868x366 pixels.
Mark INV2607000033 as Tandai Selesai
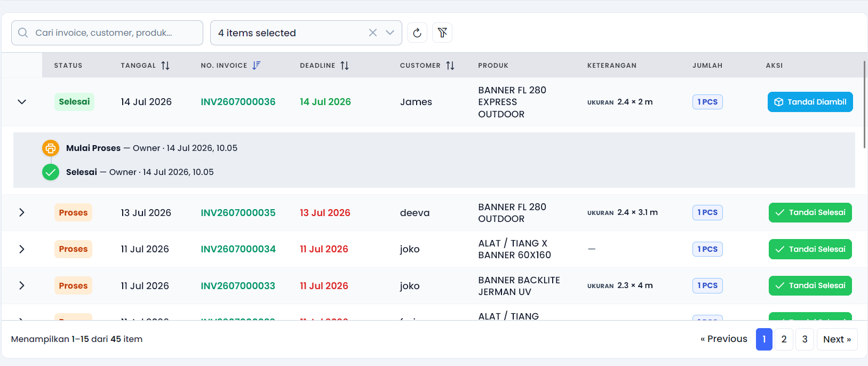[x=810, y=285]
